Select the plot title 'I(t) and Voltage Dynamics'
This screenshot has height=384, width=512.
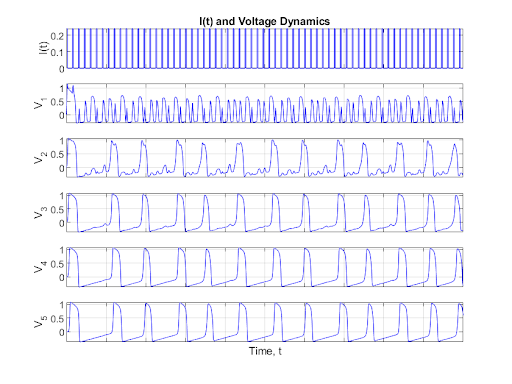(264, 21)
